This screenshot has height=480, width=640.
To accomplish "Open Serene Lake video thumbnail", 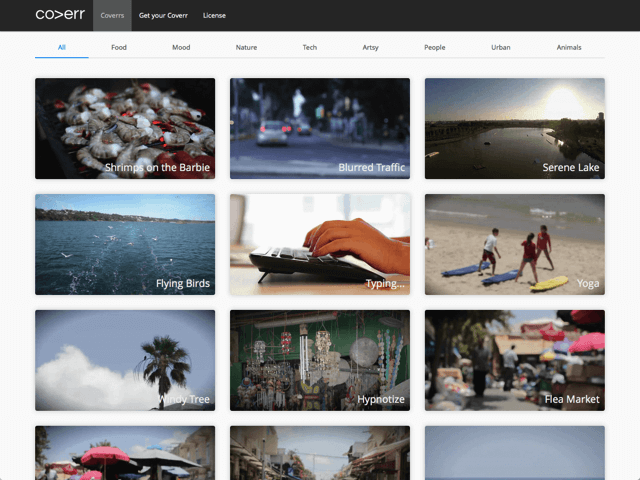I will click(x=515, y=129).
